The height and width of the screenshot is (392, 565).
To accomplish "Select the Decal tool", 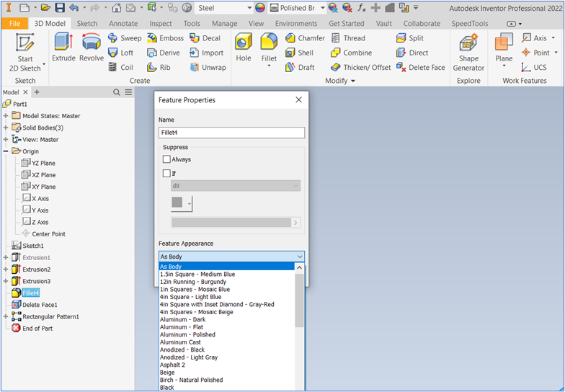I will pyautogui.click(x=205, y=38).
